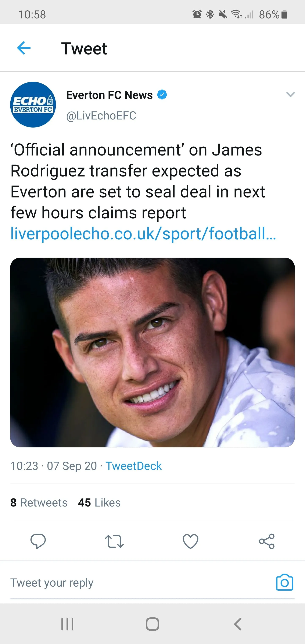The height and width of the screenshot is (644, 305).
Task: Open the @LivEchoEFC handle
Action: pyautogui.click(x=101, y=116)
